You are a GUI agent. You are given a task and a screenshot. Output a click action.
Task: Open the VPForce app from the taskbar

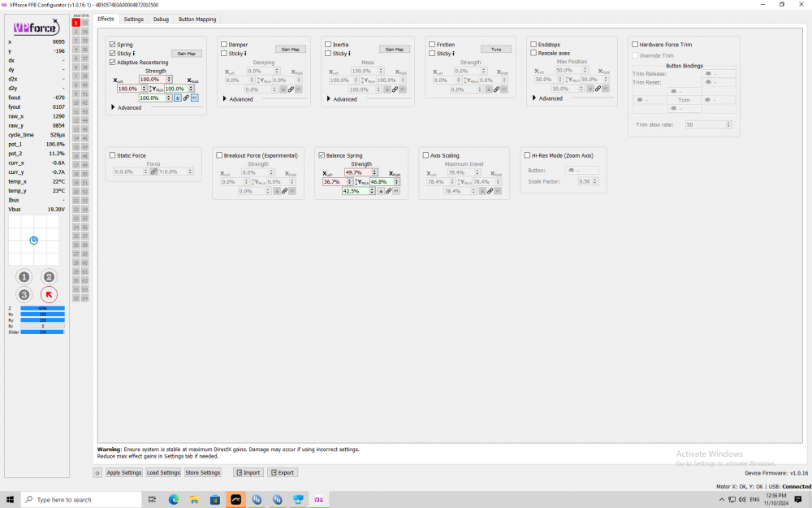click(318, 499)
